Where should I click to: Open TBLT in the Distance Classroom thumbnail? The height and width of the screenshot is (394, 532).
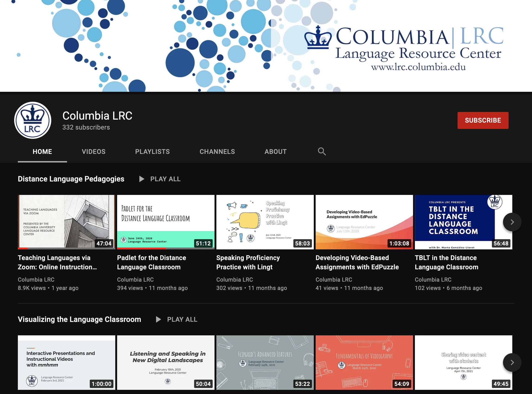[x=464, y=222]
